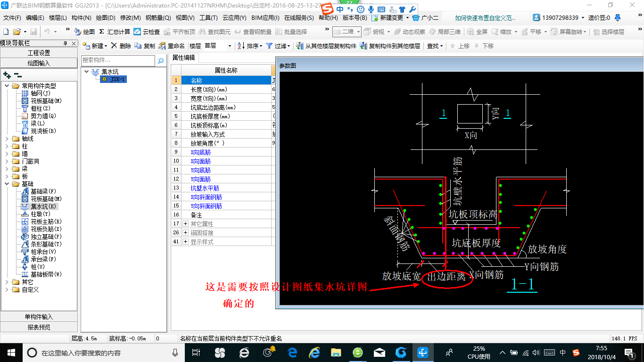Collapse 基础 tree folder
The height and width of the screenshot is (362, 644).
coord(7,184)
